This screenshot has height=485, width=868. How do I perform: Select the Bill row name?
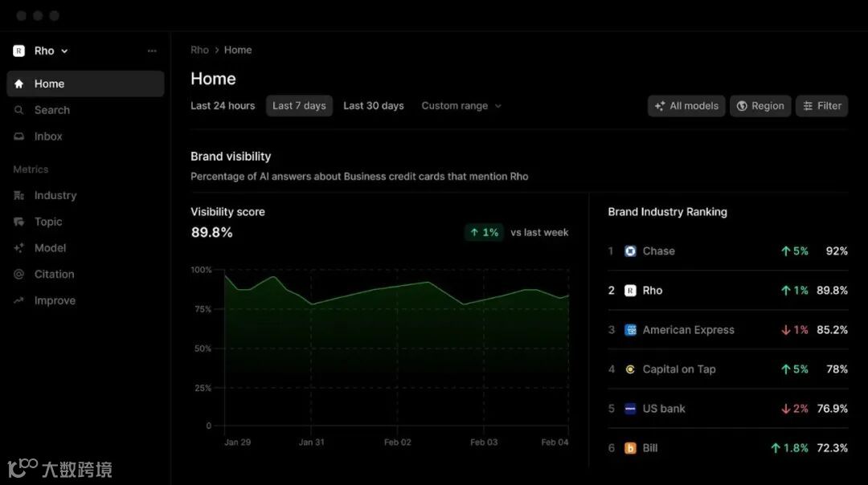click(650, 448)
